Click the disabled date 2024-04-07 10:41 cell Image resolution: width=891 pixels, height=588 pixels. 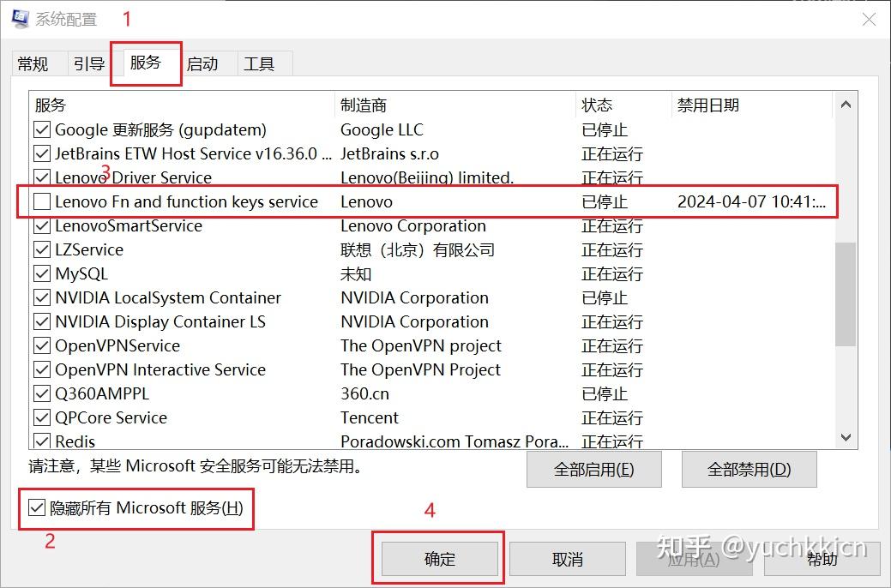[751, 201]
